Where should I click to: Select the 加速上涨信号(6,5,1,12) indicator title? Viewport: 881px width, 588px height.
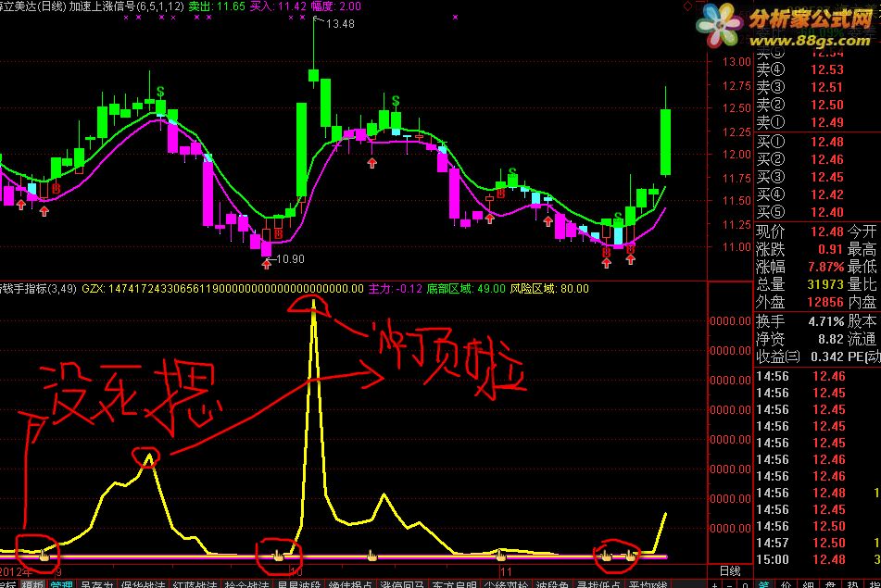point(126,6)
